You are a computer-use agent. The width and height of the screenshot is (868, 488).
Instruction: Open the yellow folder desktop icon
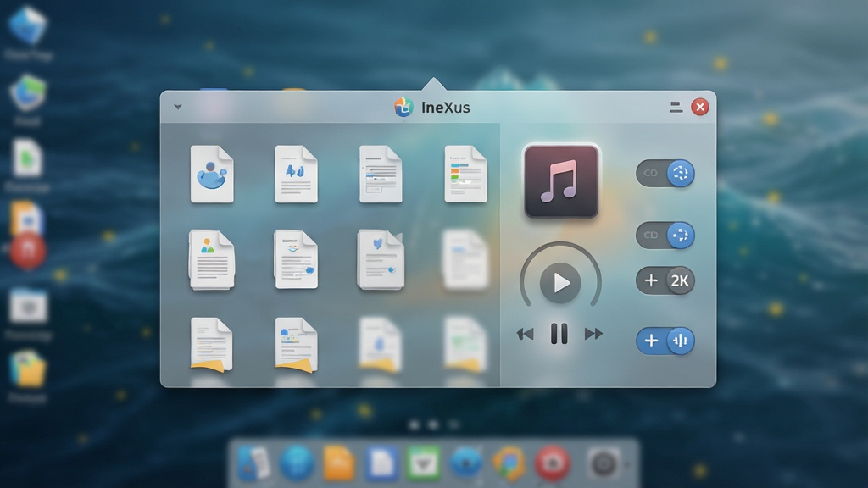click(x=28, y=369)
